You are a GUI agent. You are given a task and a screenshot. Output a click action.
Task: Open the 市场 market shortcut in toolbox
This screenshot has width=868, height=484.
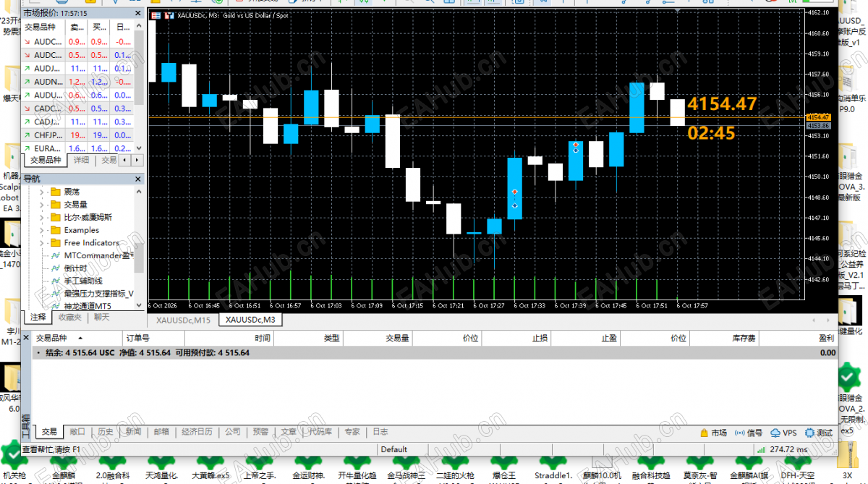point(713,432)
